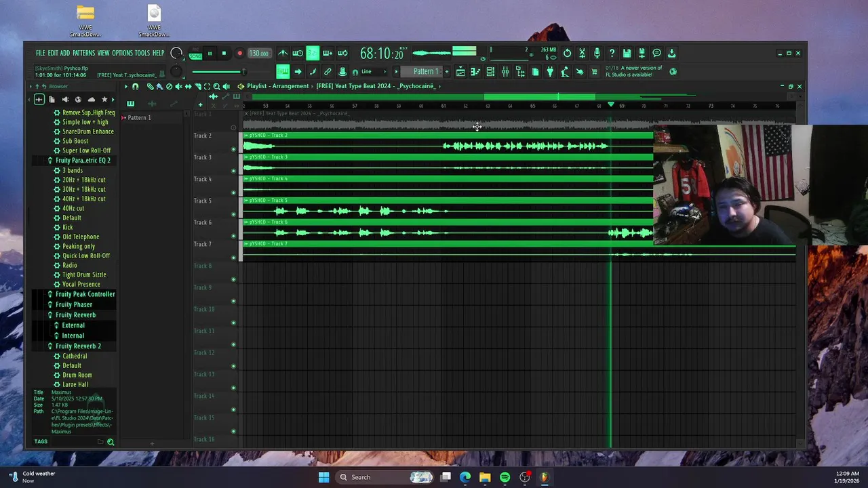
Task: Collapse the Fruity Reeverb 2 folder
Action: tap(78, 346)
